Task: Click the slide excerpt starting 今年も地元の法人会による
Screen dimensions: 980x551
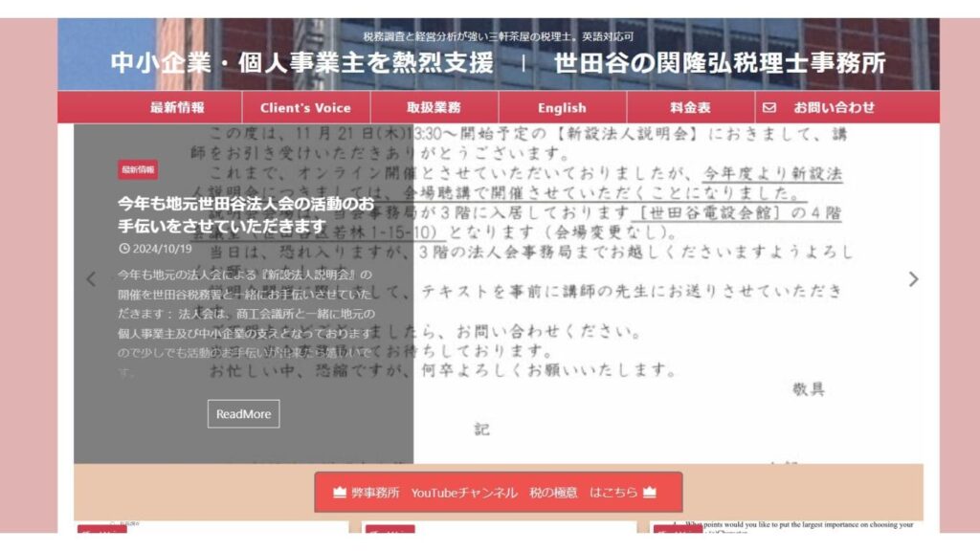Action: click(244, 322)
